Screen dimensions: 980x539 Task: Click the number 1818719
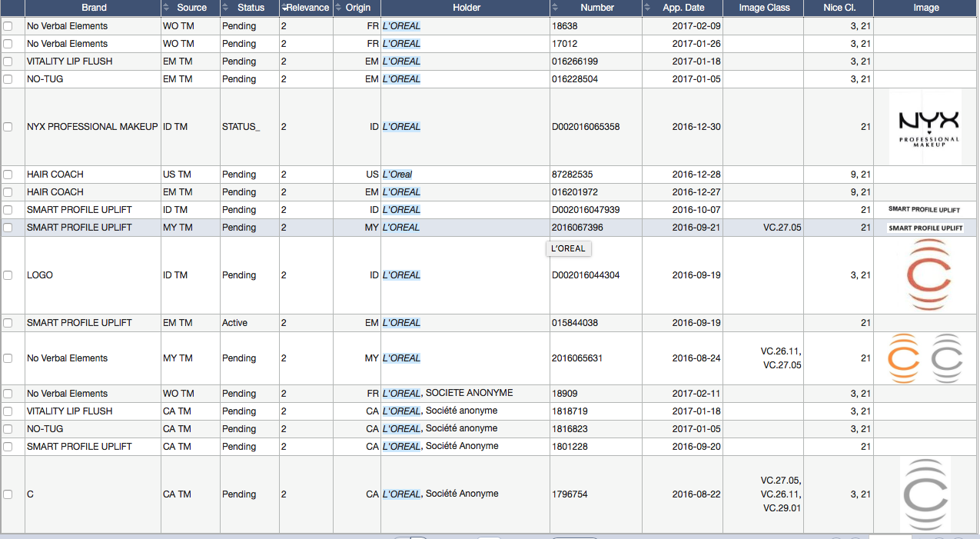pos(570,411)
